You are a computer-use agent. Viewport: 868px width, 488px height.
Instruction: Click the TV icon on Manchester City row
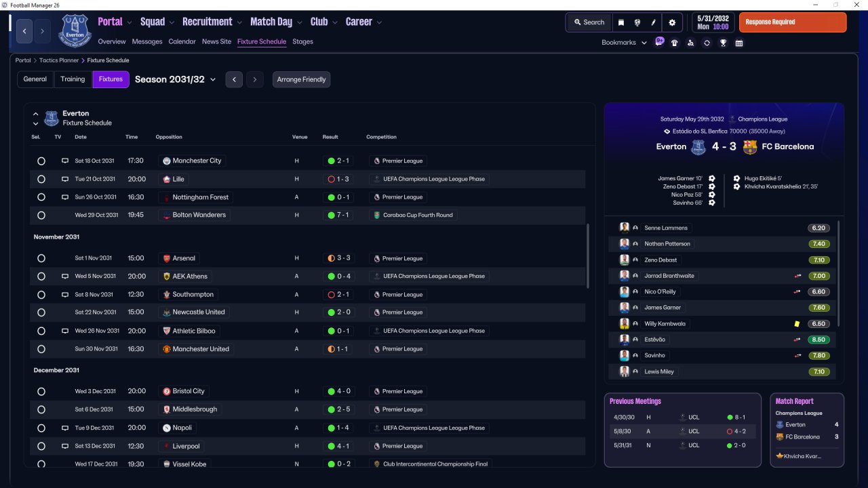pos(65,161)
